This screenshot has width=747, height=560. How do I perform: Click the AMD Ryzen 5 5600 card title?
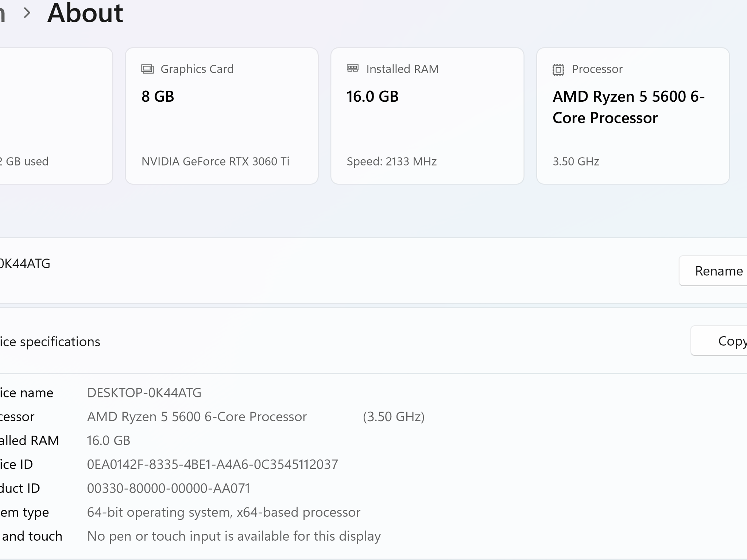(x=628, y=107)
